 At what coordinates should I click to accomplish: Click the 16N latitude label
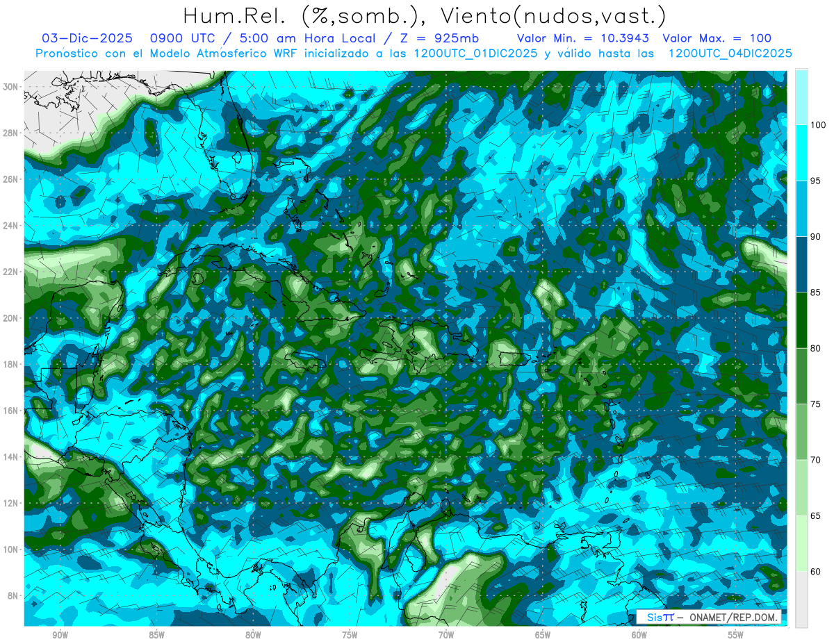[11, 411]
